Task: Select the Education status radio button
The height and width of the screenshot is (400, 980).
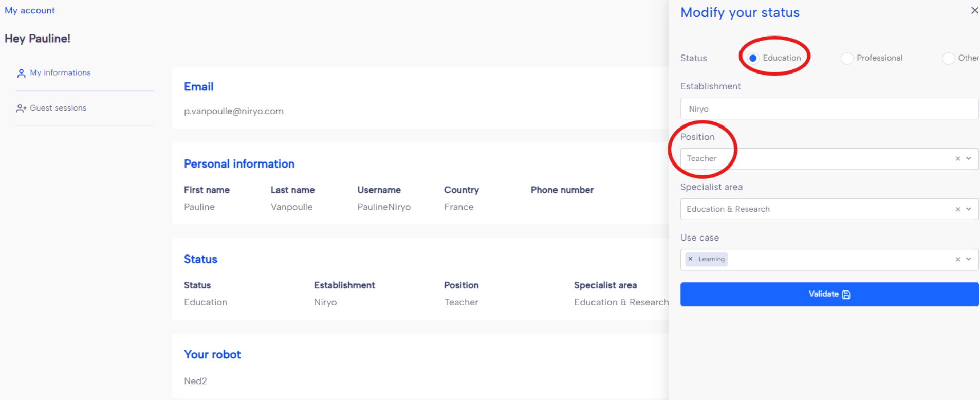Action: pos(753,58)
